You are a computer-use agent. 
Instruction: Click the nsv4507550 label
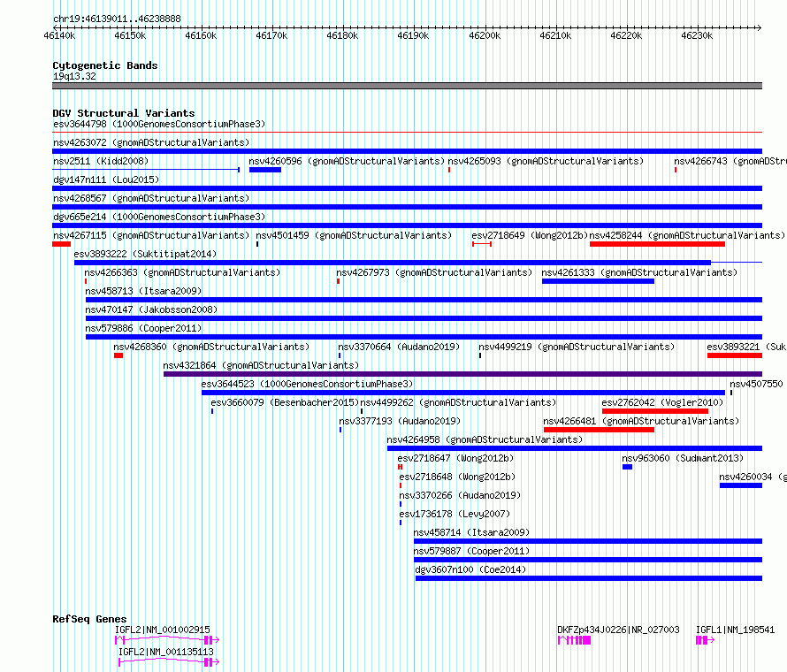click(756, 384)
